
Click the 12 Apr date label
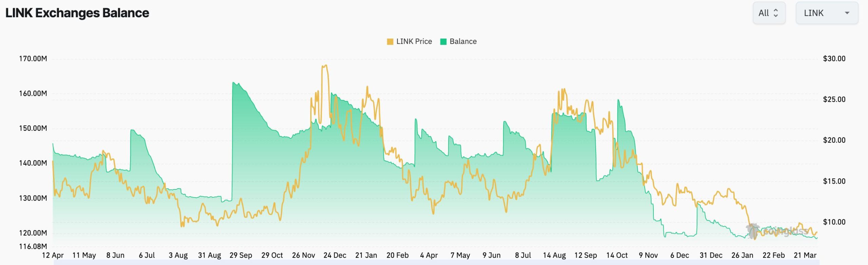tap(53, 255)
